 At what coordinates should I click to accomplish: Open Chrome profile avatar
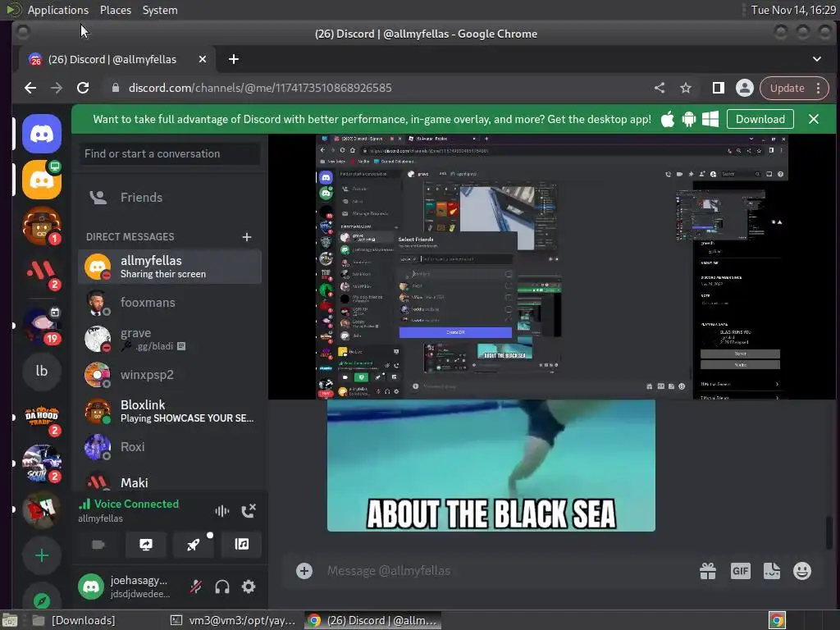[x=745, y=88]
